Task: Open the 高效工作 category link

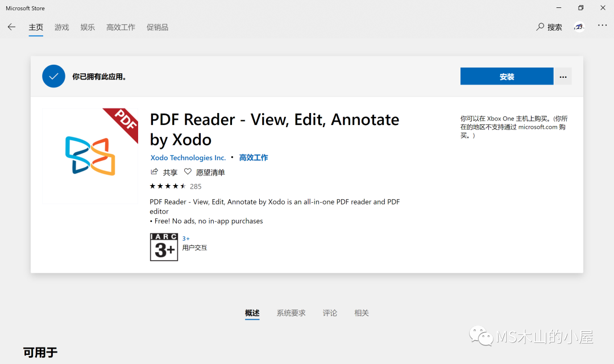Action: [x=254, y=157]
